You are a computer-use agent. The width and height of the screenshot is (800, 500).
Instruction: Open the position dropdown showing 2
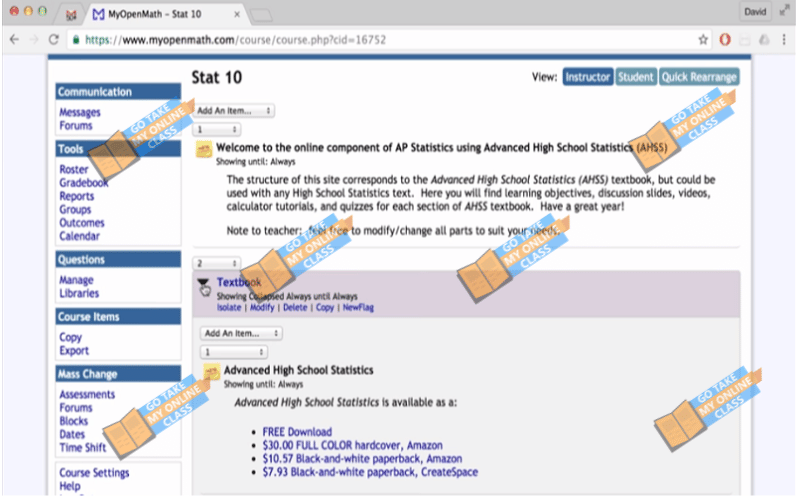click(216, 263)
